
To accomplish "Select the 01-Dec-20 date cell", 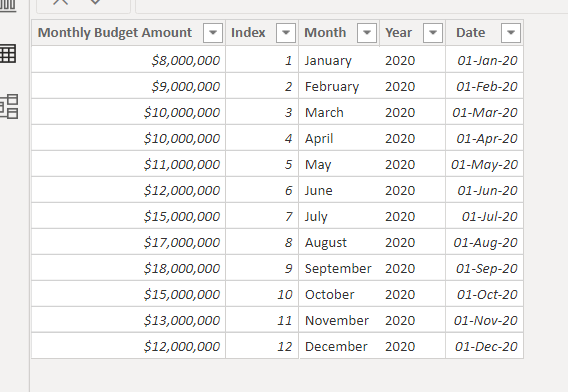I will pos(484,346).
